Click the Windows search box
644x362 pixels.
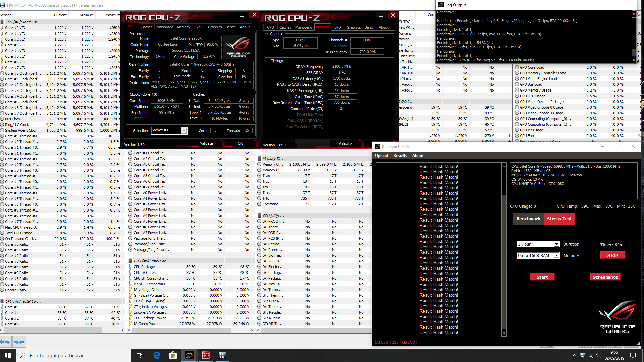click(74, 355)
